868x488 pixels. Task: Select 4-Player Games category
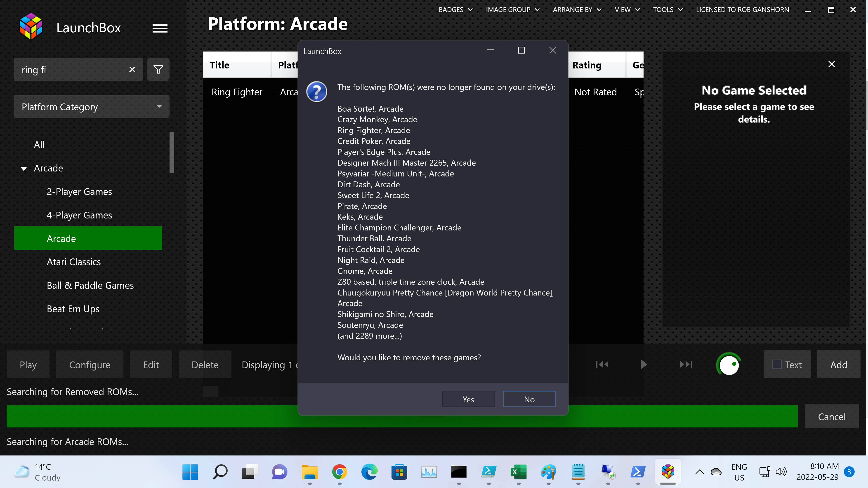click(x=79, y=215)
